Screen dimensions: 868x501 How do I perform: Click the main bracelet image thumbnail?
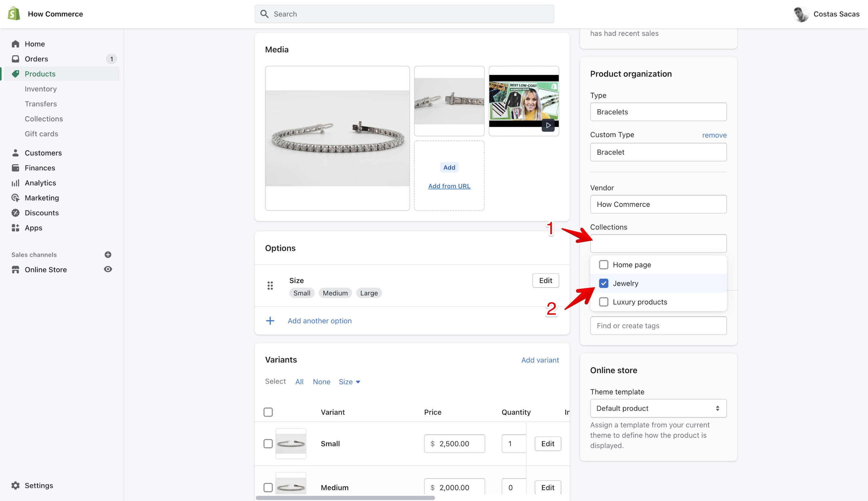pos(337,138)
